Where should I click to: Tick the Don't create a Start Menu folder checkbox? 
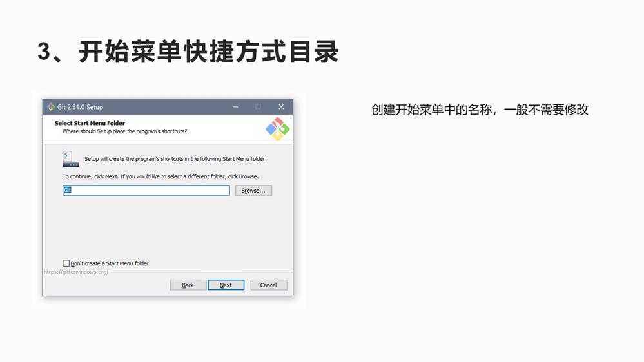tap(66, 263)
